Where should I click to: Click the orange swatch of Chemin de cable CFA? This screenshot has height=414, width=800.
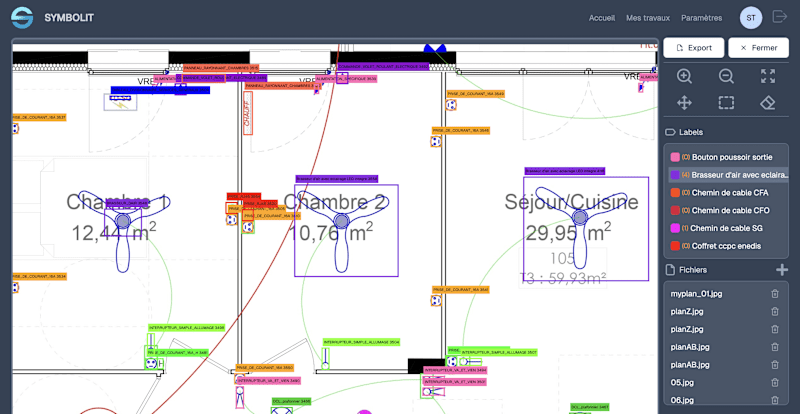[675, 193]
